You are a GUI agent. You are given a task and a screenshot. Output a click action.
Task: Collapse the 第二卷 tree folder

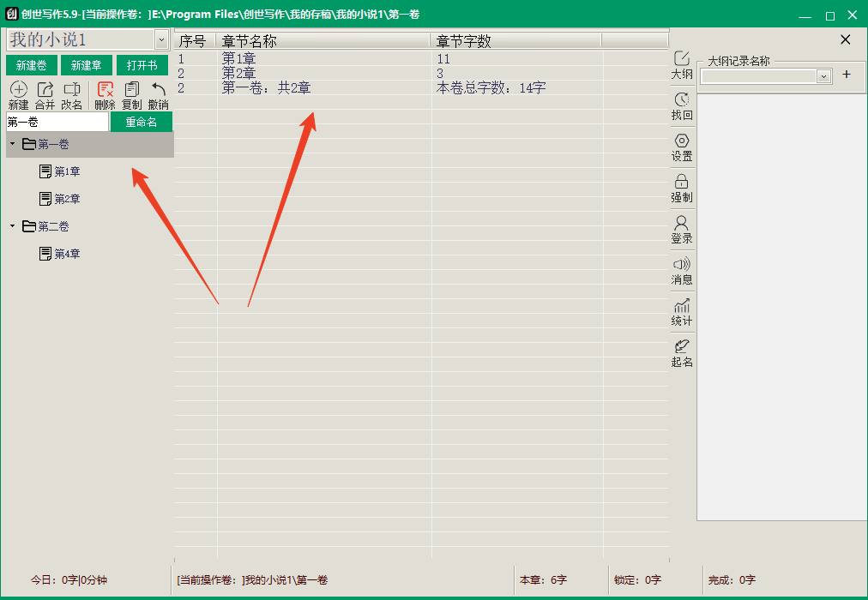tap(12, 226)
